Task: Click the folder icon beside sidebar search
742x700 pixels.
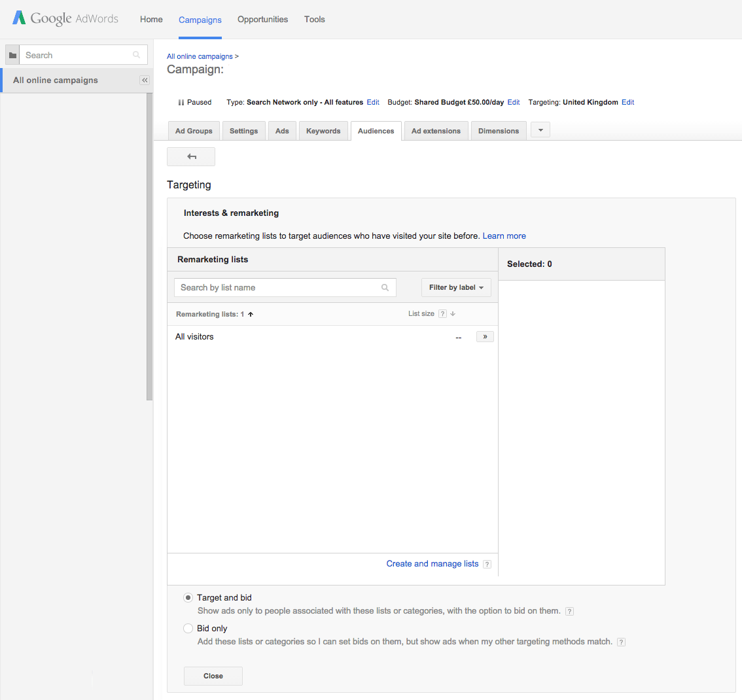Action: [x=13, y=56]
